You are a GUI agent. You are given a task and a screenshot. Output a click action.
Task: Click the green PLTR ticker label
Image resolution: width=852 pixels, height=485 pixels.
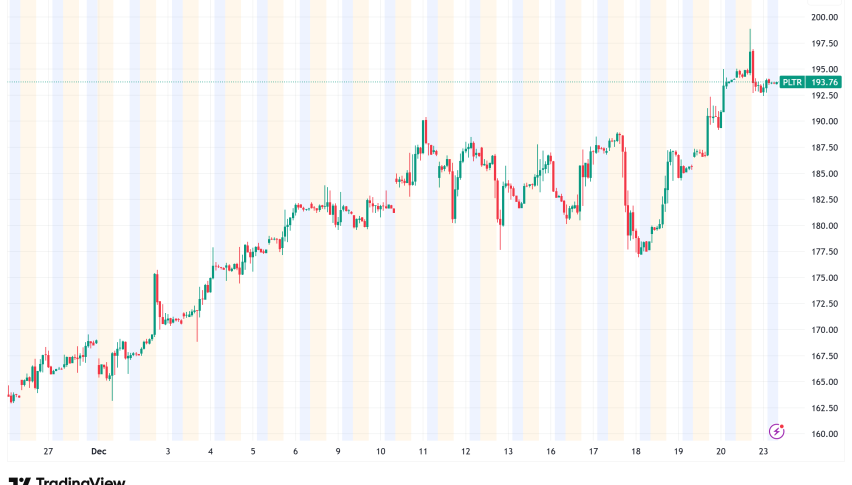coord(792,82)
